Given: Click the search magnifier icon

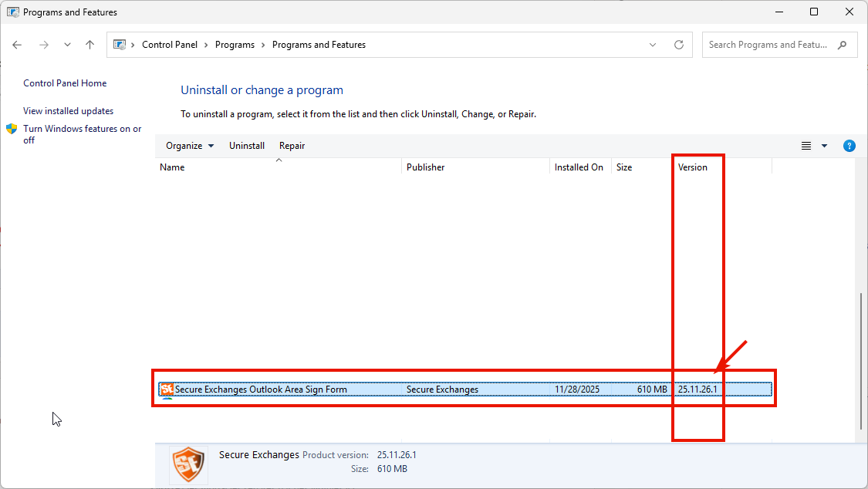Looking at the screenshot, I should tap(843, 45).
